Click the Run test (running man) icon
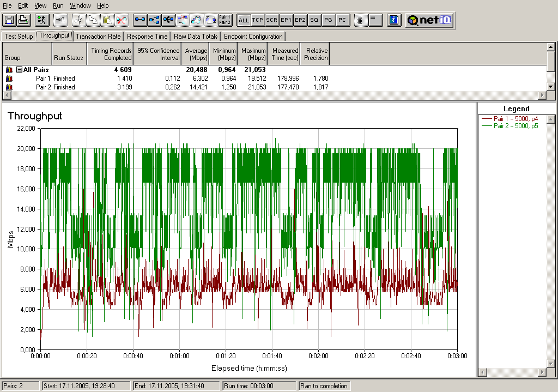 [x=41, y=20]
